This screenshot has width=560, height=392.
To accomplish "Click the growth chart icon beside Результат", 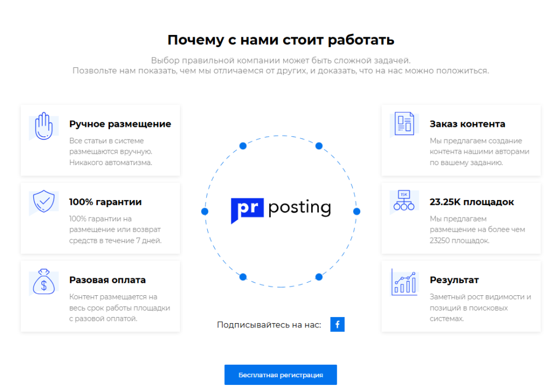I will (404, 283).
